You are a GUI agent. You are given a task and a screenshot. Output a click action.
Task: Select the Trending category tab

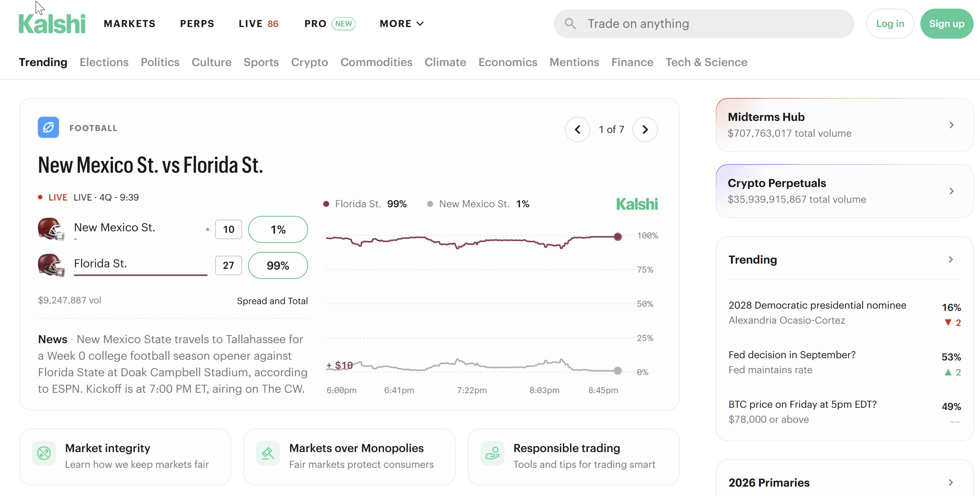point(43,62)
